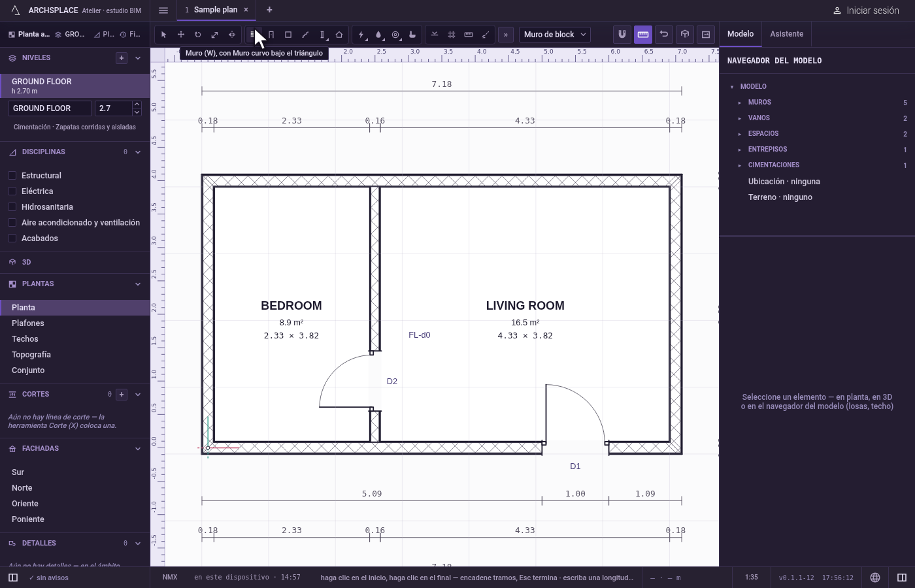Screen dimensions: 915x588
Task: Select the Modelo tab
Action: (740, 34)
